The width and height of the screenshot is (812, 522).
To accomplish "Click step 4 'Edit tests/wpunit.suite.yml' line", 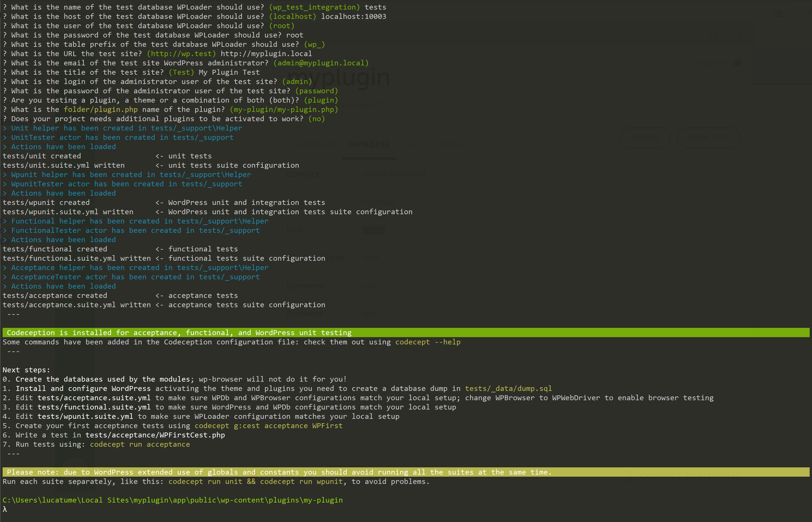I will tap(201, 416).
